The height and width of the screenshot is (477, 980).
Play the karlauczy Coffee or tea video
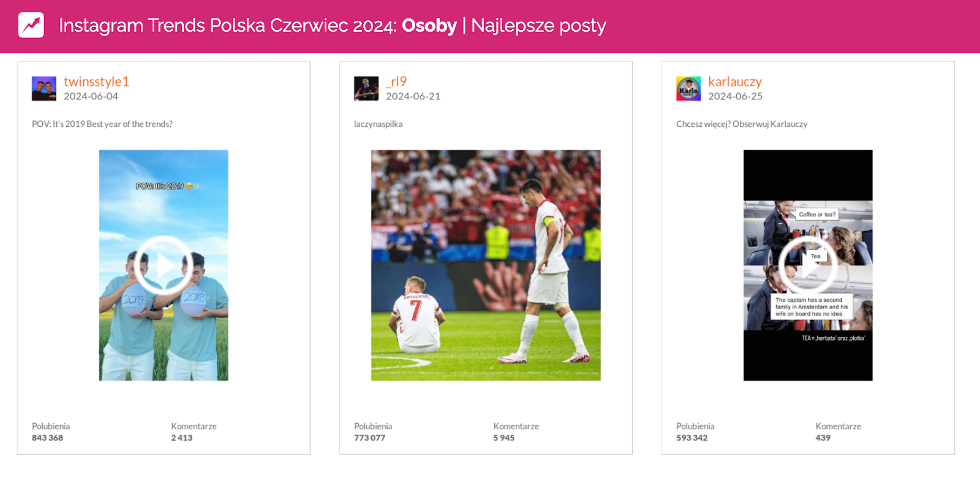point(808,265)
